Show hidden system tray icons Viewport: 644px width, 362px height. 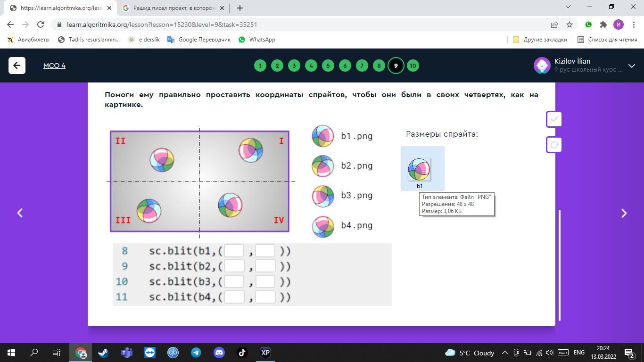coord(504,353)
